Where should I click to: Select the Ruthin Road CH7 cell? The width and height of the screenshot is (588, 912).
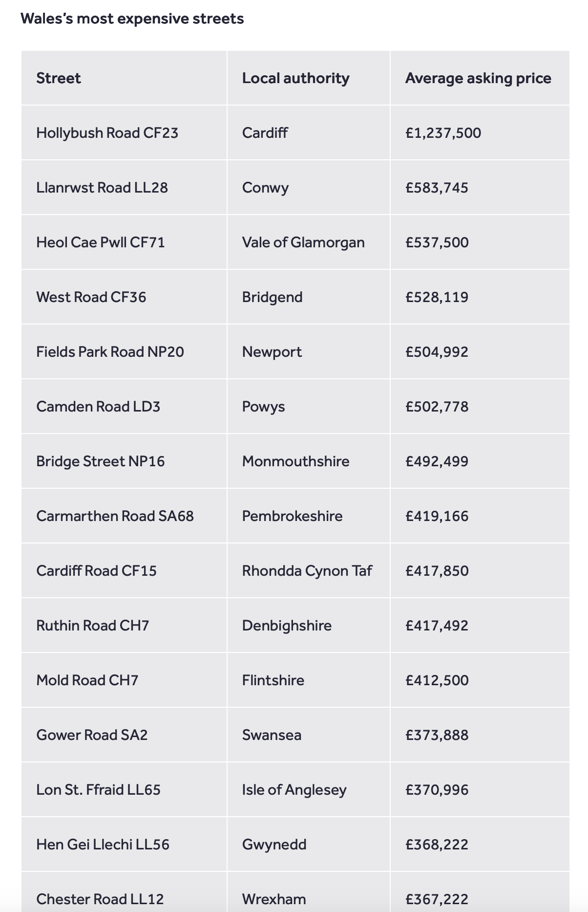coord(92,626)
